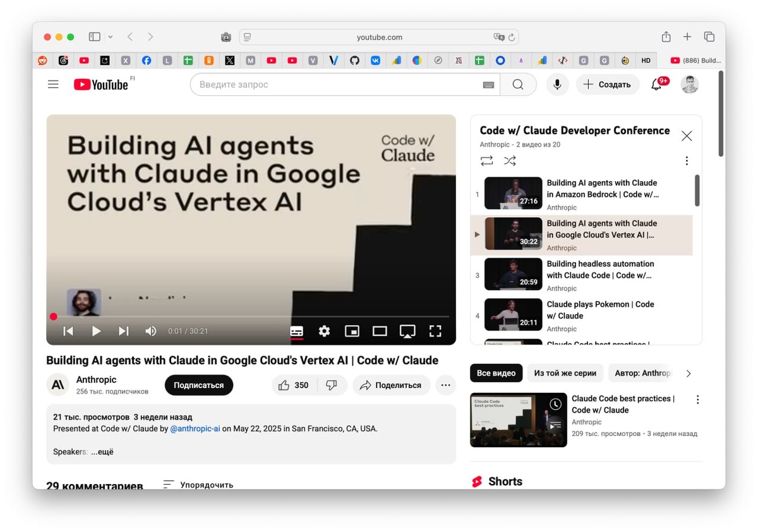758x532 pixels.
Task: Open a new Safari tab
Action: [x=687, y=37]
